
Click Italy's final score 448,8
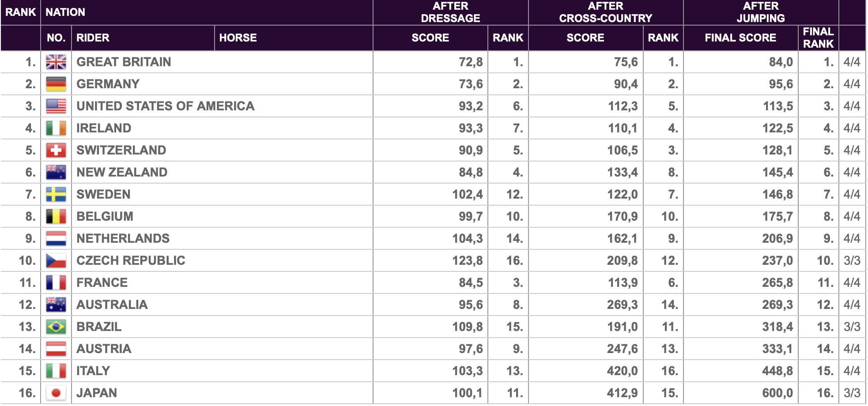tap(777, 371)
